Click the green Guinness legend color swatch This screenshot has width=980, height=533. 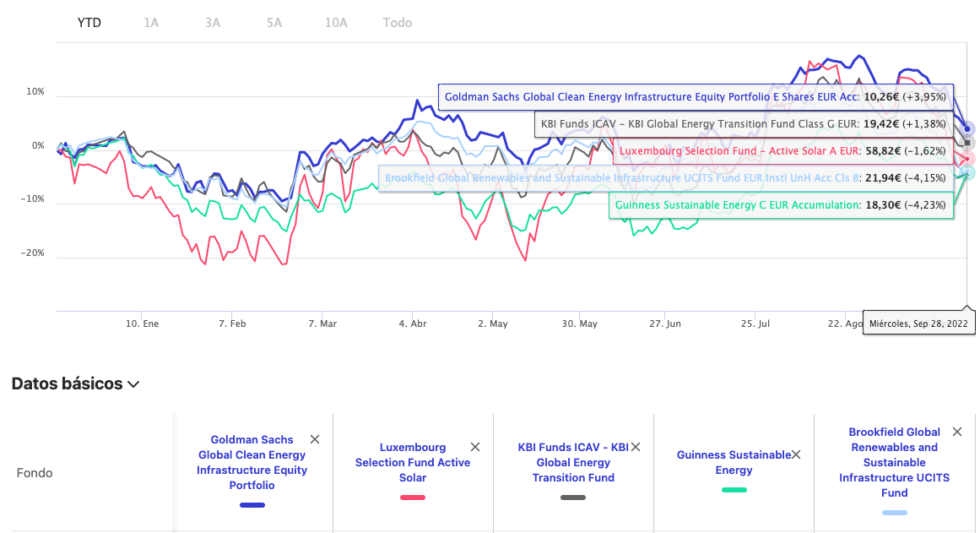(734, 490)
